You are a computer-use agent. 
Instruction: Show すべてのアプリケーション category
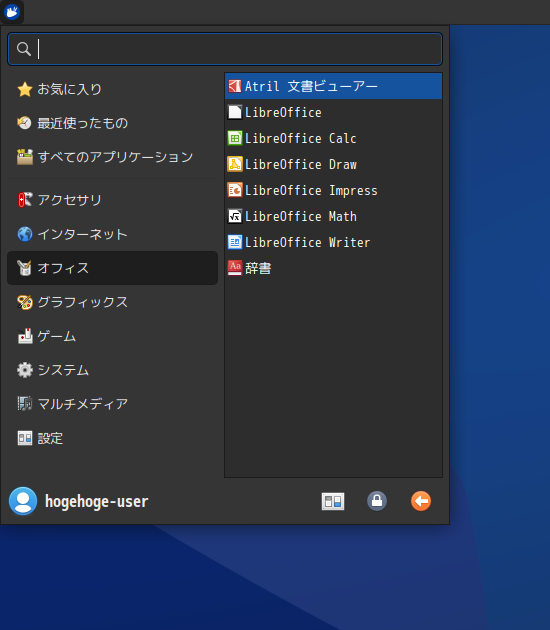tap(112, 157)
